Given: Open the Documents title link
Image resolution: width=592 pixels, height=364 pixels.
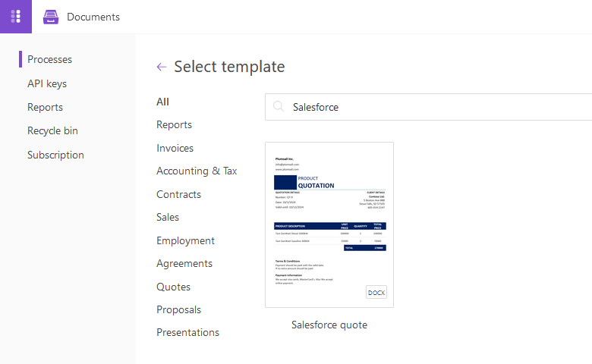Looking at the screenshot, I should tap(93, 17).
